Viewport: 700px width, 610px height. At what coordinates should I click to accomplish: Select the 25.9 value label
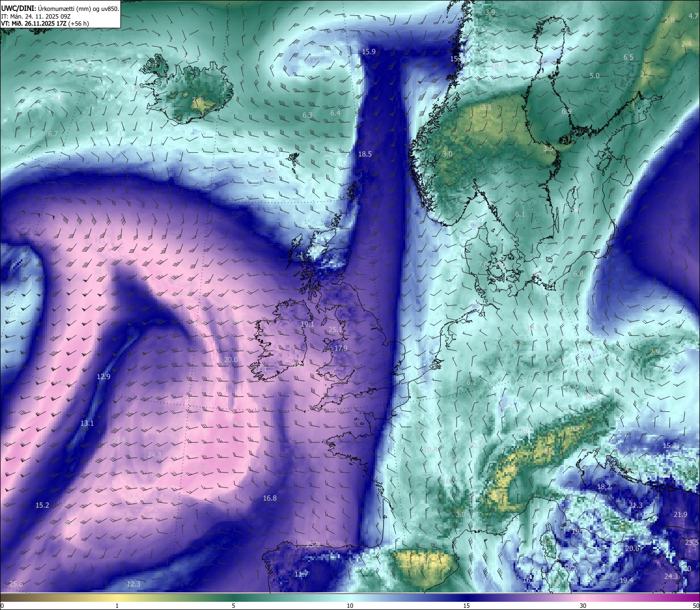[x=313, y=544]
